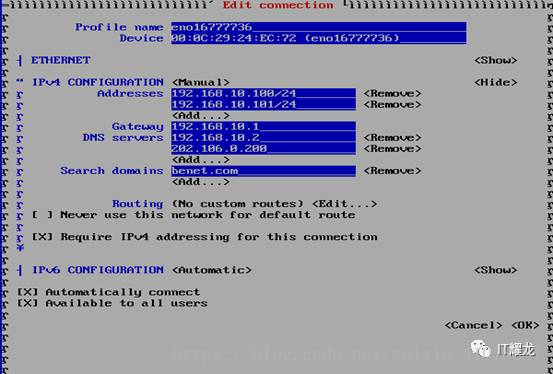This screenshot has height=374, width=553.
Task: Edit search domain benet.com
Action: click(263, 171)
